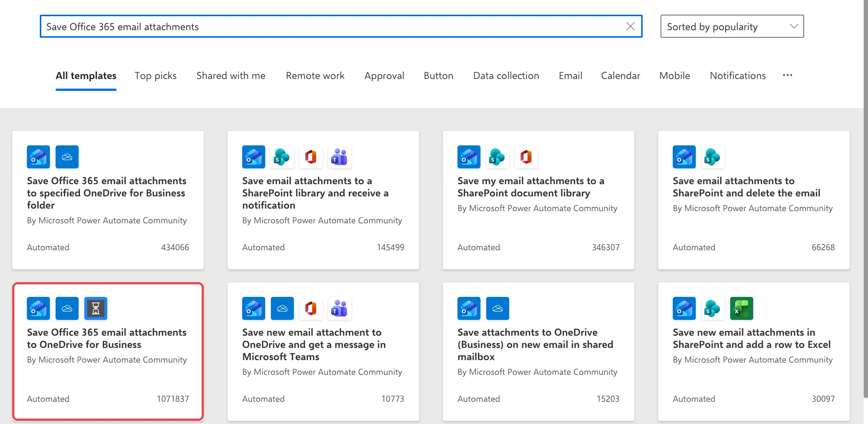Click Office icon on SharePoint library notification card
Image resolution: width=868 pixels, height=424 pixels.
311,157
